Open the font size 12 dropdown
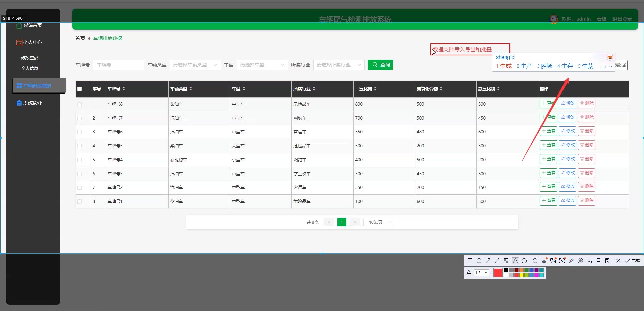This screenshot has height=311, width=644. pos(482,273)
